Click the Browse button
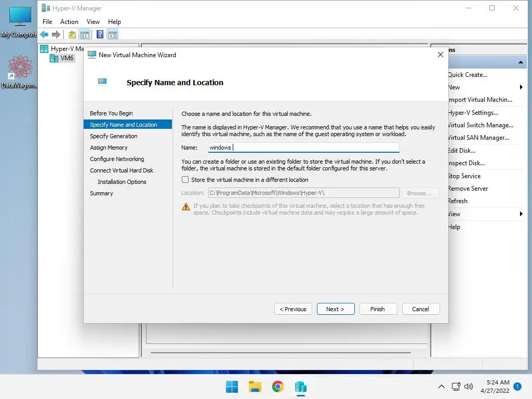The width and height of the screenshot is (532, 399). click(420, 193)
